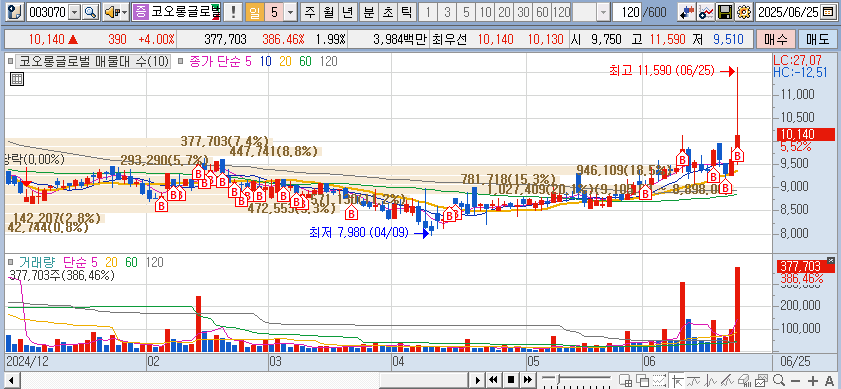Open stock search with the magnifier icon

point(90,12)
